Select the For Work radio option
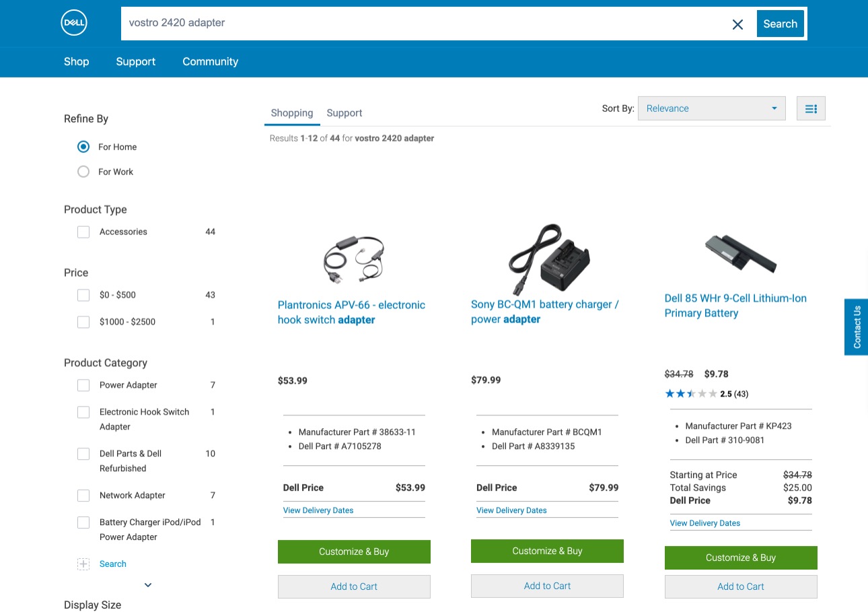 tap(83, 172)
